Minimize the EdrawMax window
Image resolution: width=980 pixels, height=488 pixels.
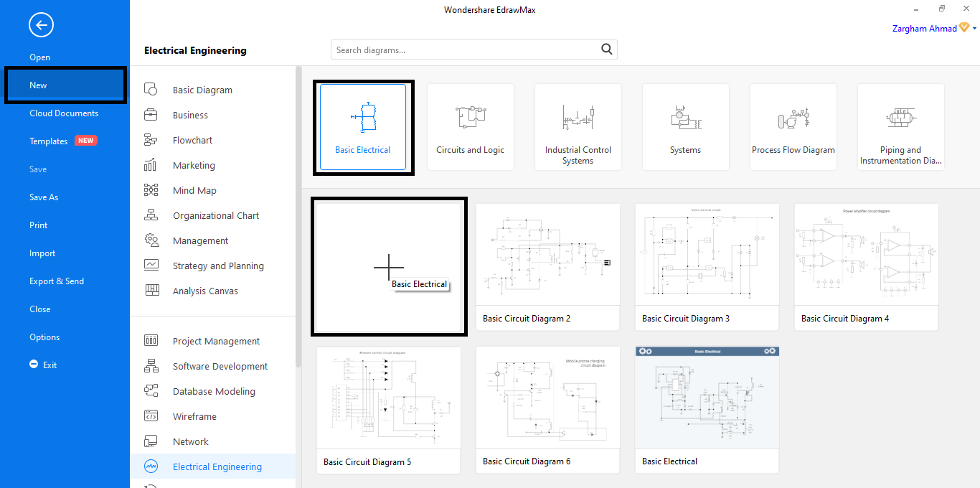917,9
